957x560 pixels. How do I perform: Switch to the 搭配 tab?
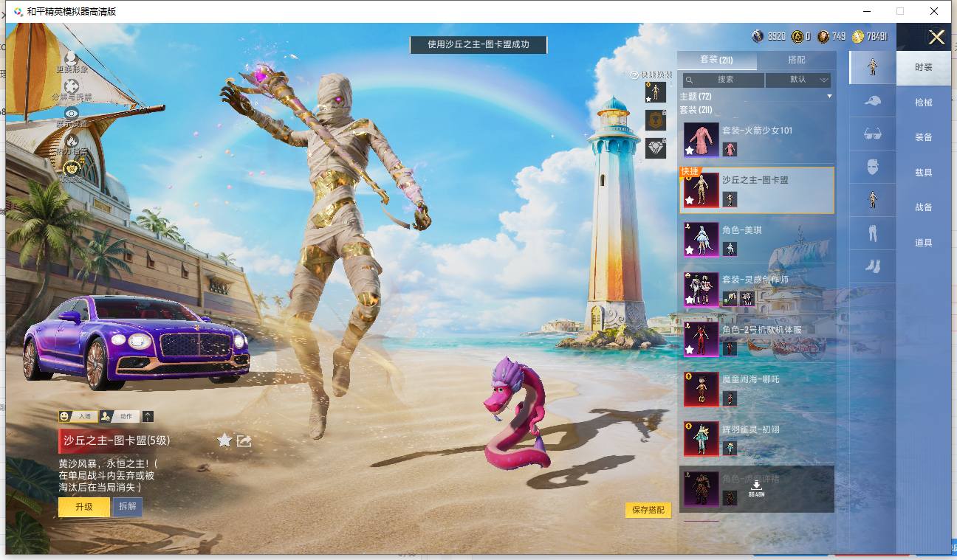[x=797, y=60]
